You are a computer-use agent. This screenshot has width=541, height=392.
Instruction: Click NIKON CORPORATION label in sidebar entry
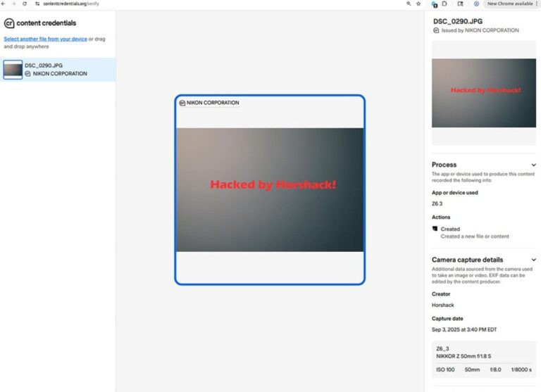point(60,73)
